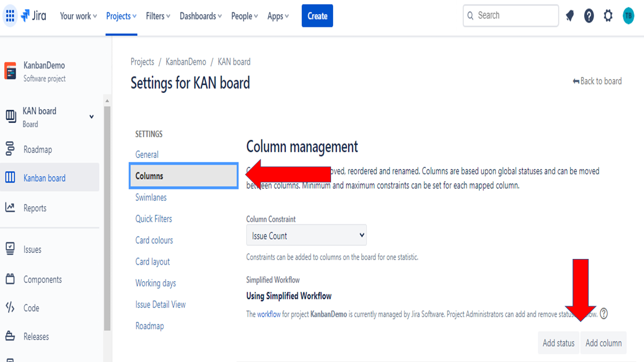
Task: Open the Code section in the sidebar
Action: 32,308
